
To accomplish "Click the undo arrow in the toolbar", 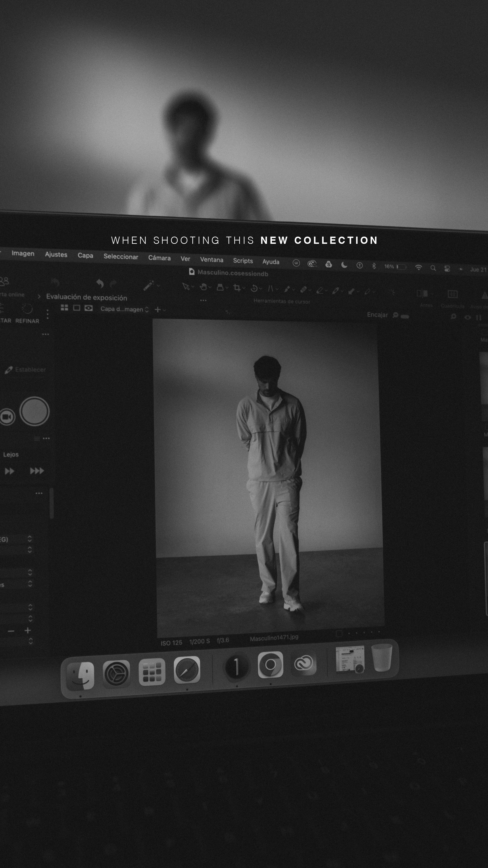I will [x=100, y=283].
